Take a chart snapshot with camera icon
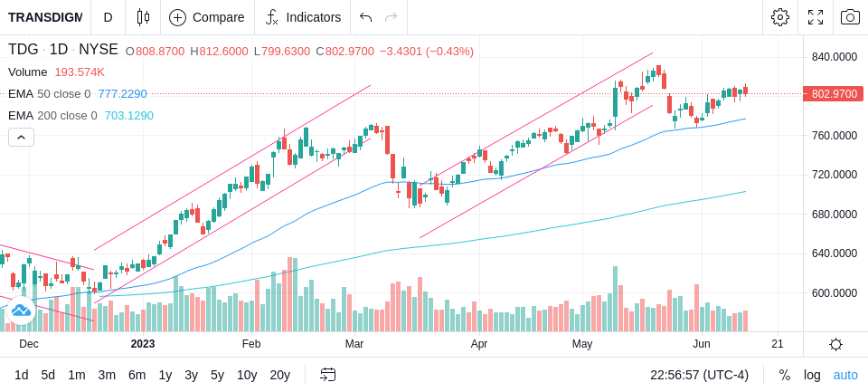 click(x=850, y=17)
